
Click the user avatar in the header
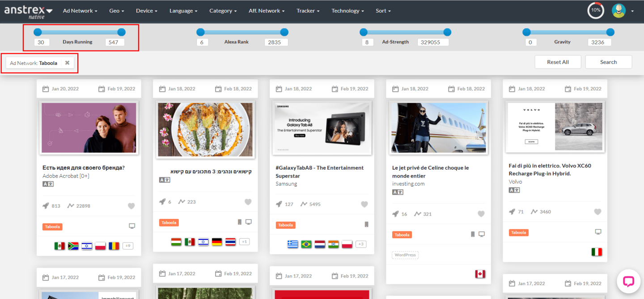[619, 10]
